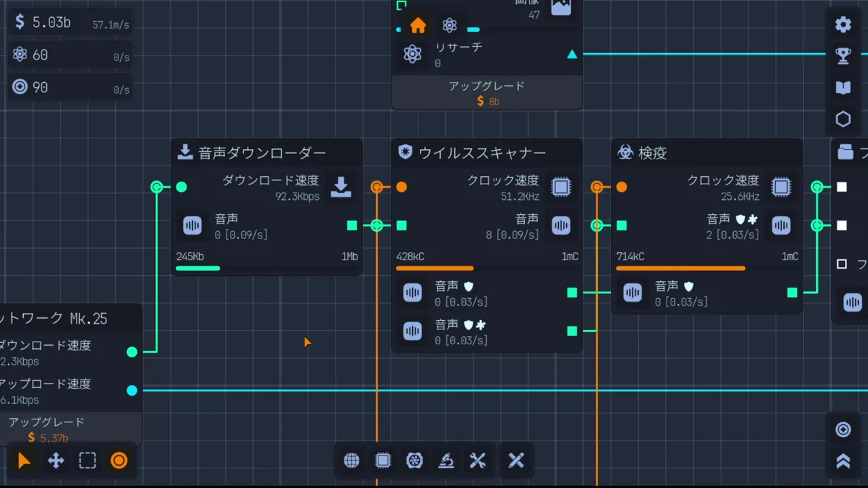Click the 428kC scanner progress bar
Image resolution: width=868 pixels, height=488 pixels.
(487, 268)
